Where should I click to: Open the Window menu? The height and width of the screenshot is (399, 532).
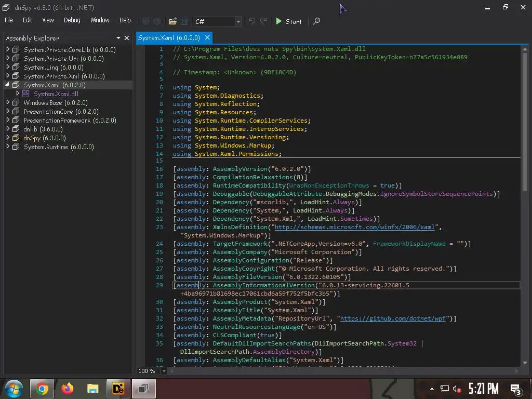point(100,20)
